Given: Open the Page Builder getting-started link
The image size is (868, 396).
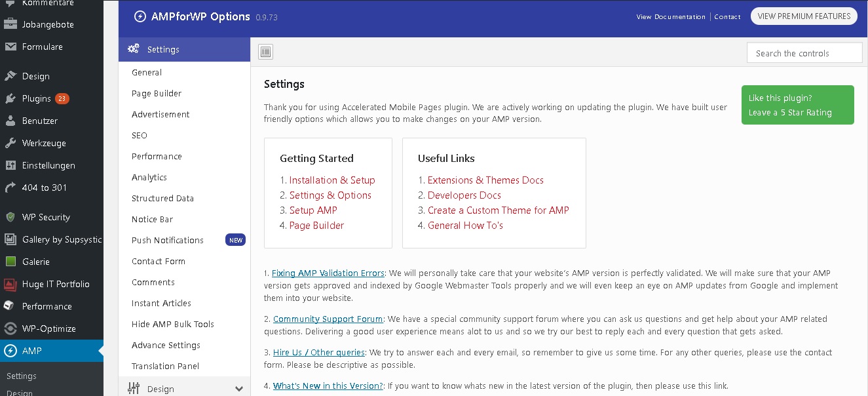Looking at the screenshot, I should coord(316,226).
